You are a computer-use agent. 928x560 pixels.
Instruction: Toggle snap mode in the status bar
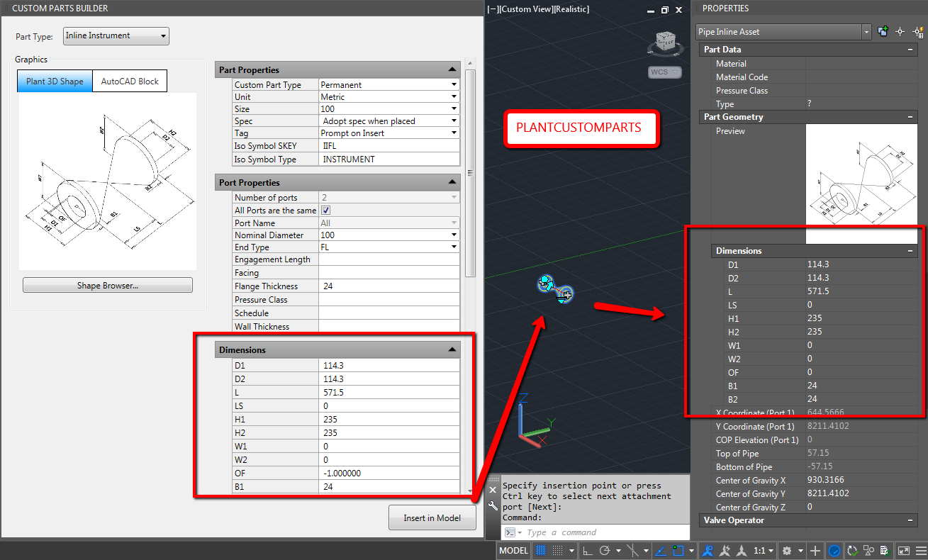click(558, 550)
